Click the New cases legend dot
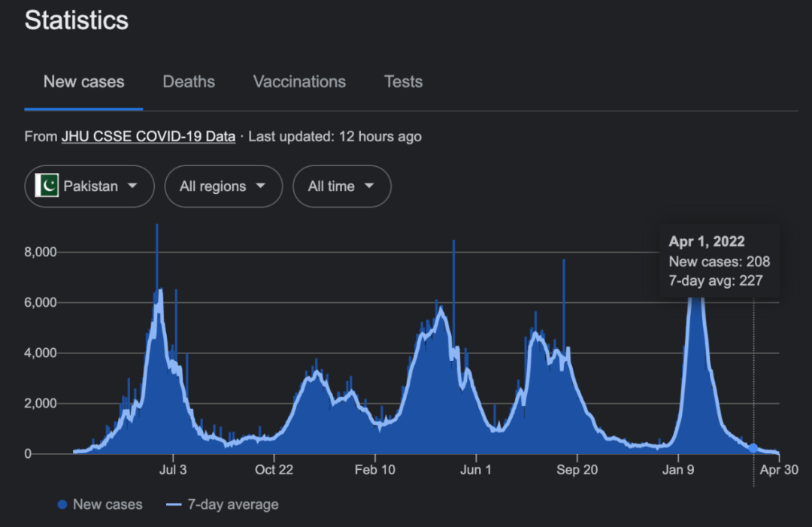 [62, 504]
